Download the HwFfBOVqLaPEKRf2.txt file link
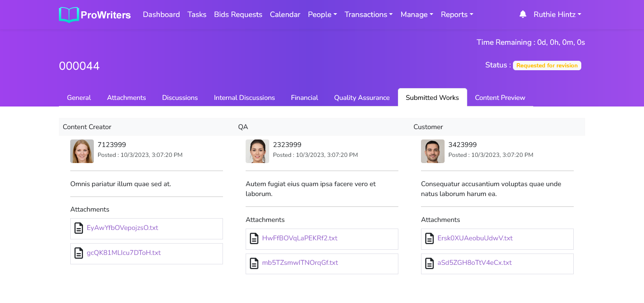 click(299, 238)
